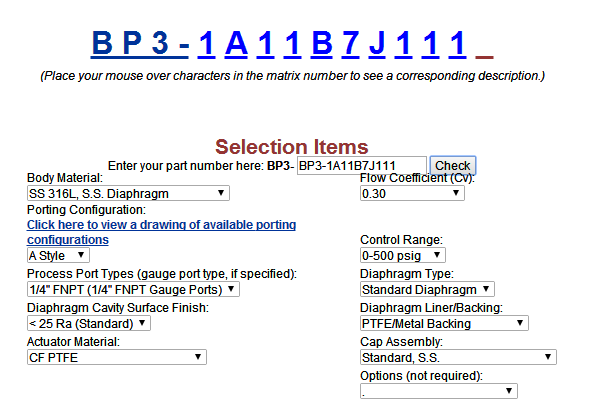Expand the Actuator Material dropdown
The image size is (590, 411).
(x=117, y=357)
